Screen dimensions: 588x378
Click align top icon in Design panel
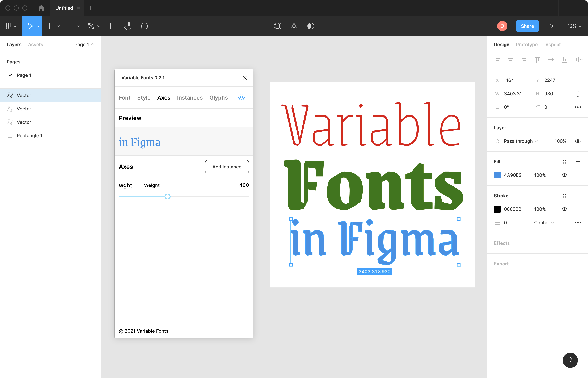[x=537, y=60]
